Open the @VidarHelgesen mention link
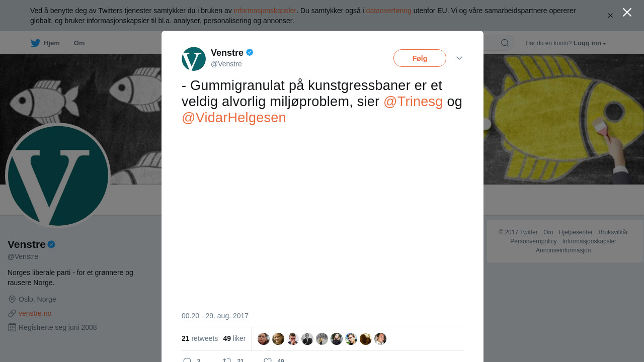644x362 pixels. [x=234, y=118]
